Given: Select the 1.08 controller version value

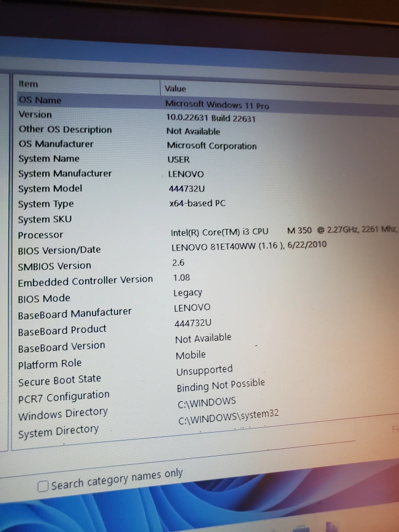Looking at the screenshot, I should pos(182,278).
